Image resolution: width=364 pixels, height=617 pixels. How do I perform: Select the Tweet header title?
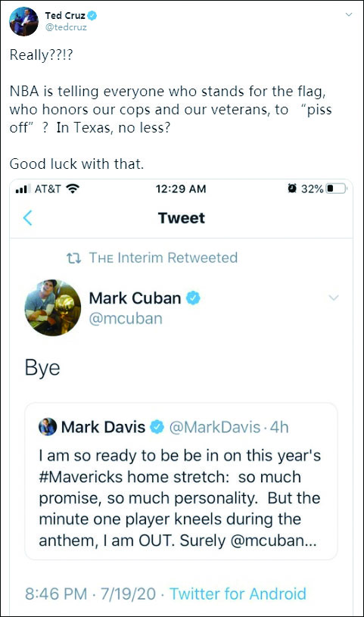(182, 218)
